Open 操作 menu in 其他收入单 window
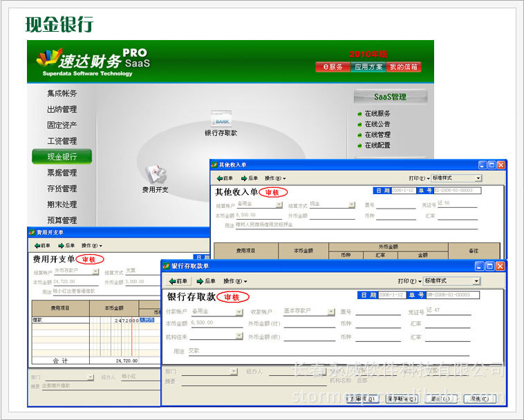The image size is (524, 420). pyautogui.click(x=275, y=178)
